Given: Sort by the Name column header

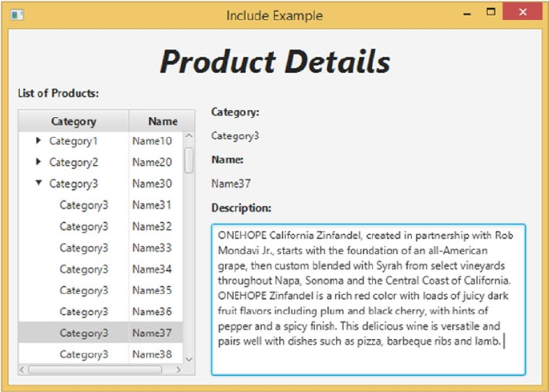Looking at the screenshot, I should (x=163, y=121).
